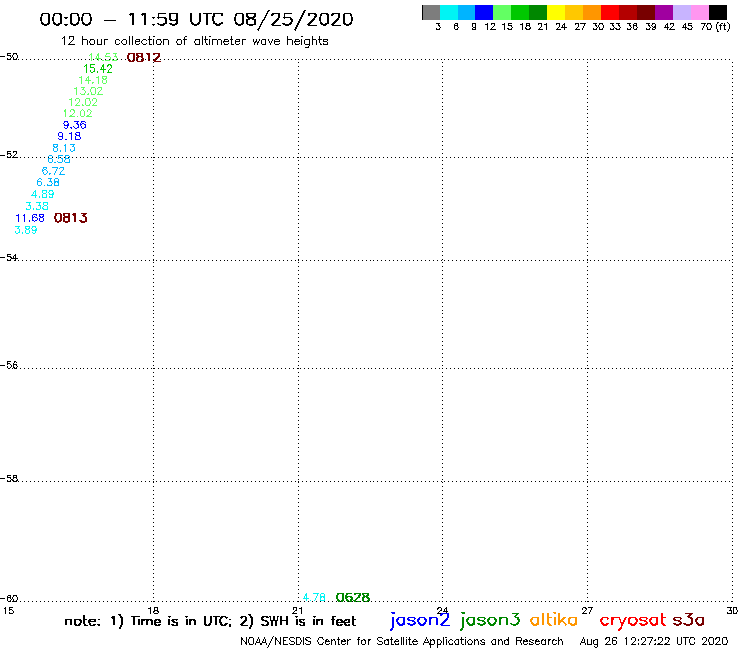Click the wave height value 13.02
The height and width of the screenshot is (650, 740).
88,91
